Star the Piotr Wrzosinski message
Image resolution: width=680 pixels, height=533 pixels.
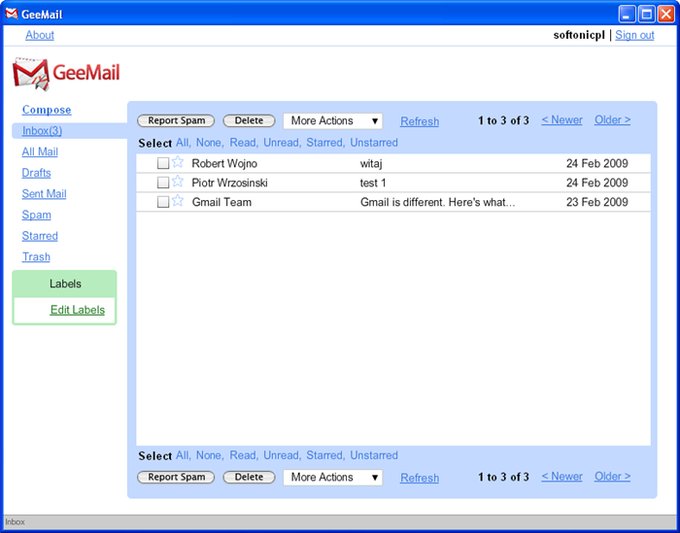177,181
